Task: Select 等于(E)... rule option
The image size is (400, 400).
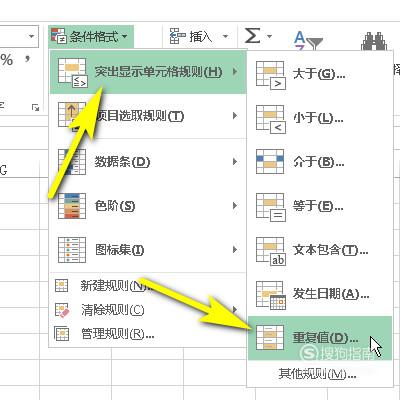Action: click(x=319, y=206)
